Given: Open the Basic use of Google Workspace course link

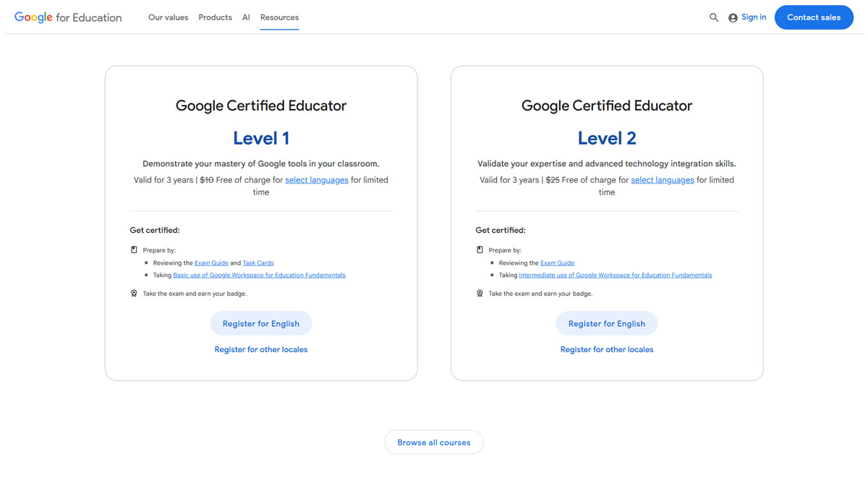Looking at the screenshot, I should pyautogui.click(x=259, y=275).
